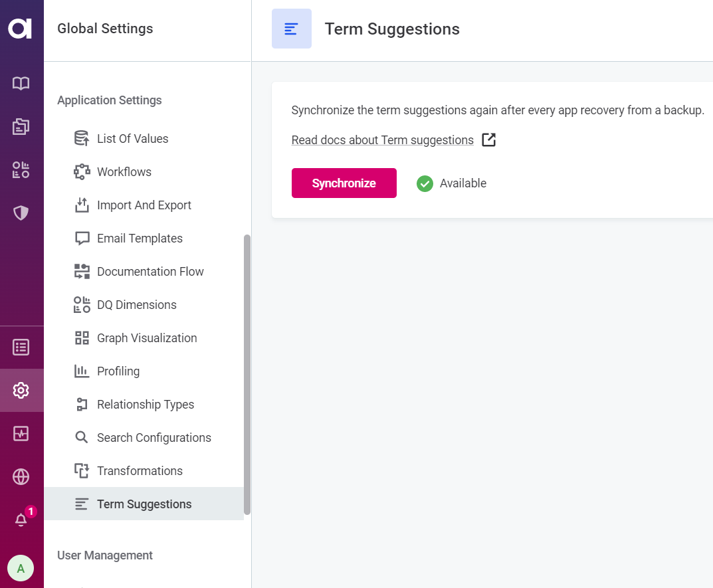Screen dimensions: 713x588
Task: Click the DQ Dimensions checklist icon
Action: pyautogui.click(x=81, y=304)
